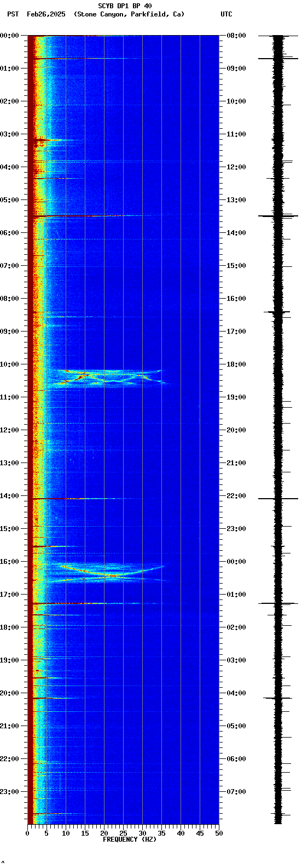302x868 pixels.
Task: Click the '00:00' UTC time label
Action: (x=236, y=562)
